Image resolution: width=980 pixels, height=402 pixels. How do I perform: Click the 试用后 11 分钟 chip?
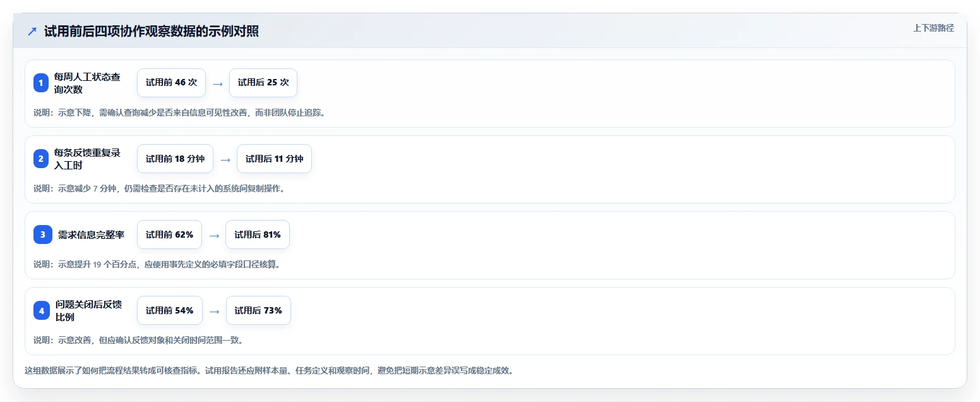[274, 159]
